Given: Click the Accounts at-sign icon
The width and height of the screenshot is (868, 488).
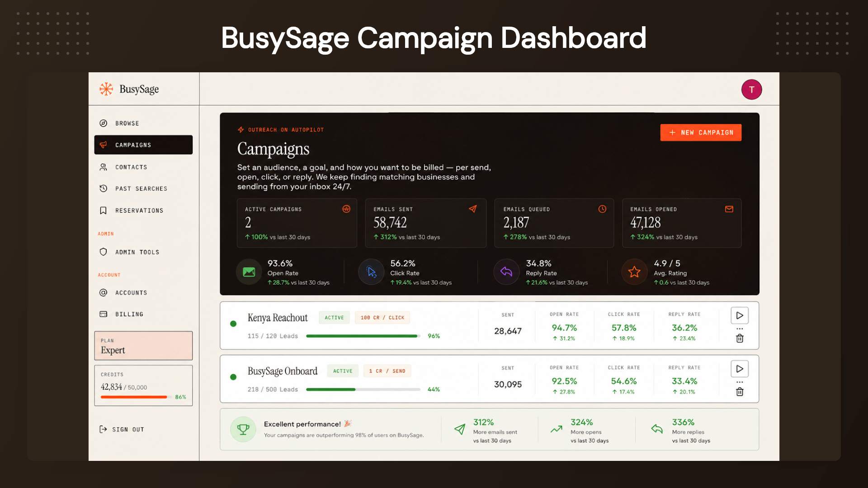Looking at the screenshot, I should [104, 292].
